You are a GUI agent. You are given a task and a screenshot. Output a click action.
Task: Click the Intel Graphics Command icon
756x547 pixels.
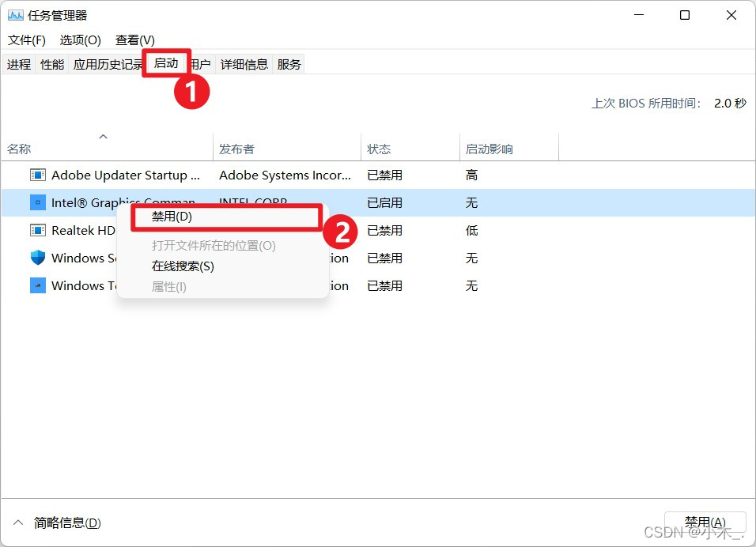coord(38,202)
